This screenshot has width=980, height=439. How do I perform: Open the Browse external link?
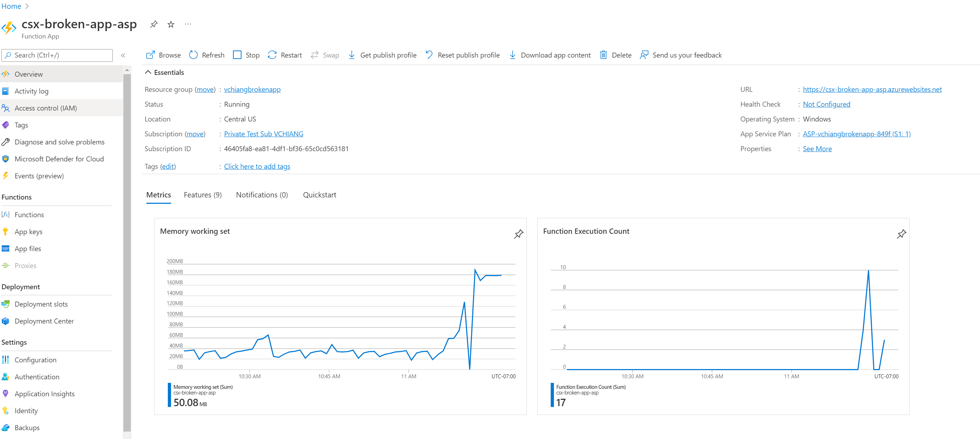coord(163,55)
